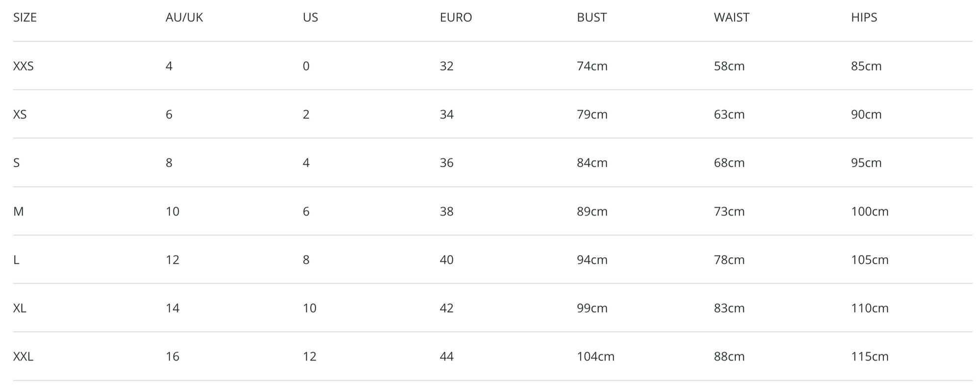Select the EURO column header
The image size is (980, 389).
456,18
